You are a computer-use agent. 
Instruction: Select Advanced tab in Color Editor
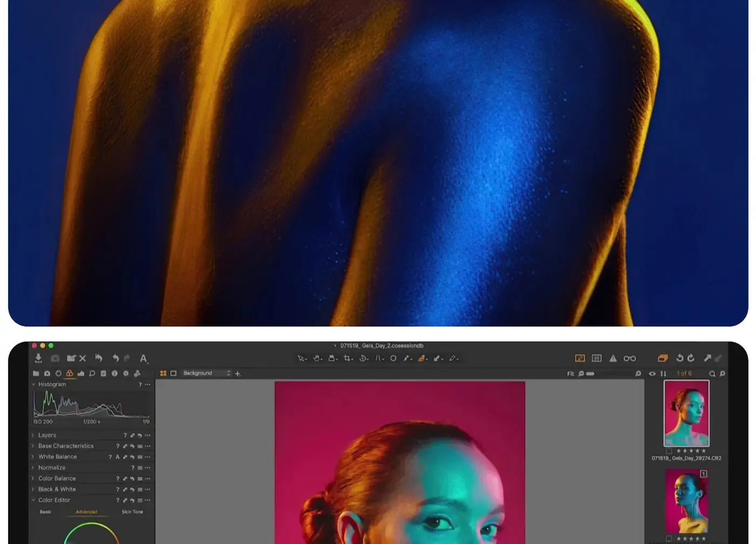86,512
